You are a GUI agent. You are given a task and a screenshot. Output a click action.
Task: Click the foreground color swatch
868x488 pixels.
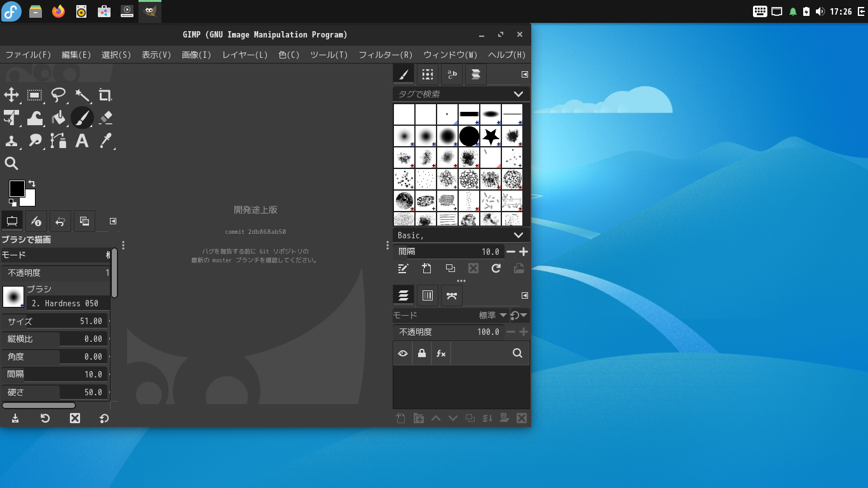[17, 189]
